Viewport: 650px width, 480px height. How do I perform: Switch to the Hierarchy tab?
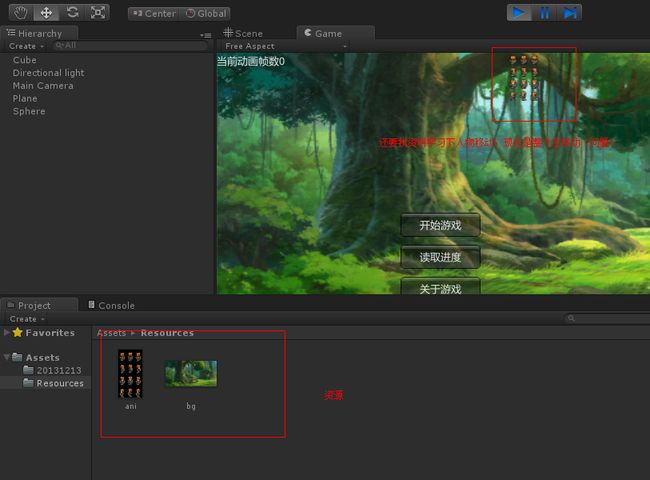(39, 33)
